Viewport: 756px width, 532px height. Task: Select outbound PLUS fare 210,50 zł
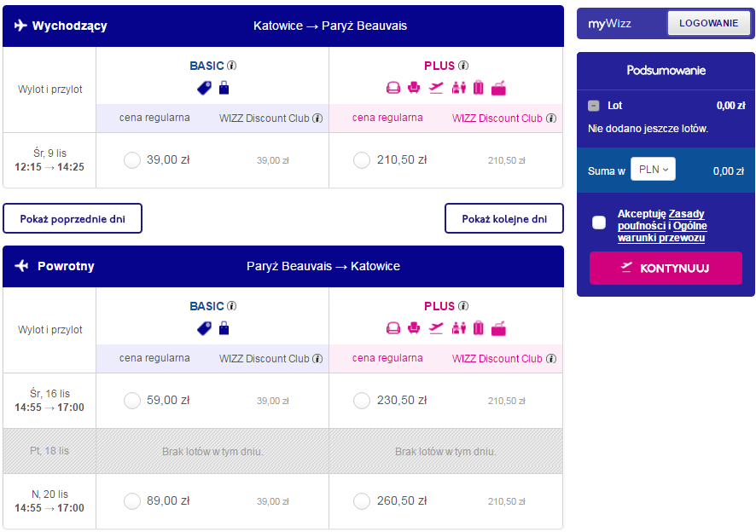tap(362, 160)
